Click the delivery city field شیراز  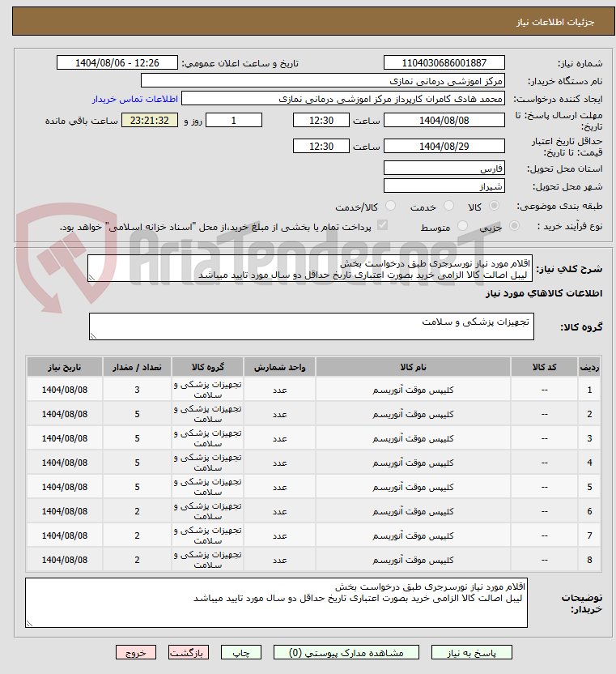444,186
